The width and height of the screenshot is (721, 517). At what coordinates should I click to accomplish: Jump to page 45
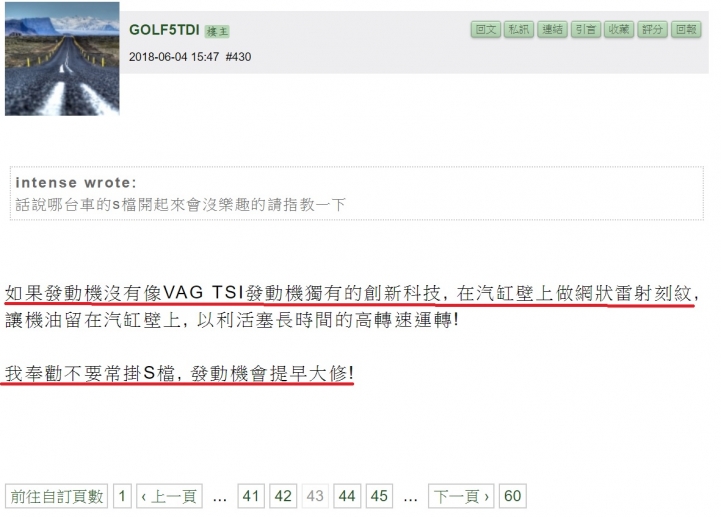[379, 496]
